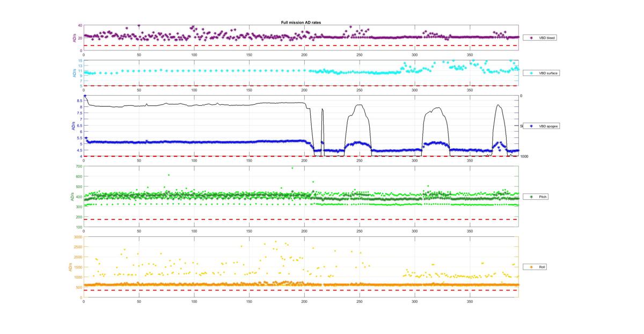
Task: Click the cyan star marker in VBD surface legend
Action: (x=531, y=72)
